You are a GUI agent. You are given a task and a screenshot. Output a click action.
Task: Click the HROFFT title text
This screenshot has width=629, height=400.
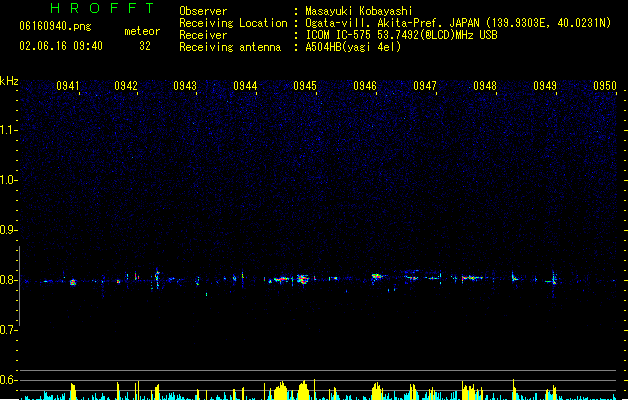point(102,8)
